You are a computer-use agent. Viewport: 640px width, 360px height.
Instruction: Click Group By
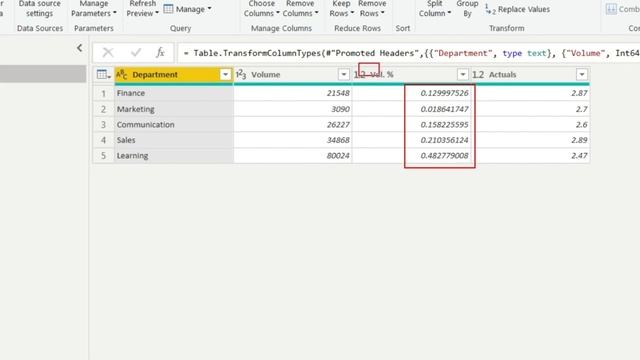467,9
